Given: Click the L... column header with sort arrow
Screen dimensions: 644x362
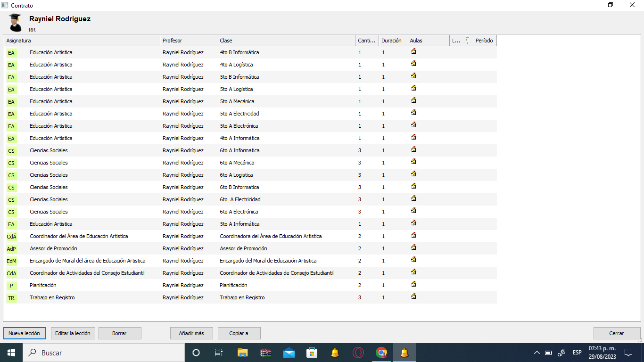Looking at the screenshot, I should coord(461,41).
